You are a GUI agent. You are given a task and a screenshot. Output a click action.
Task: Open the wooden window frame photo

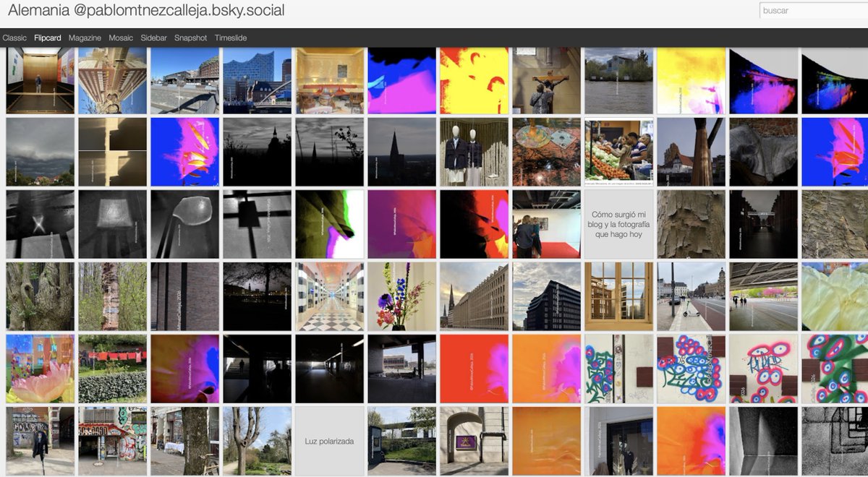click(618, 296)
